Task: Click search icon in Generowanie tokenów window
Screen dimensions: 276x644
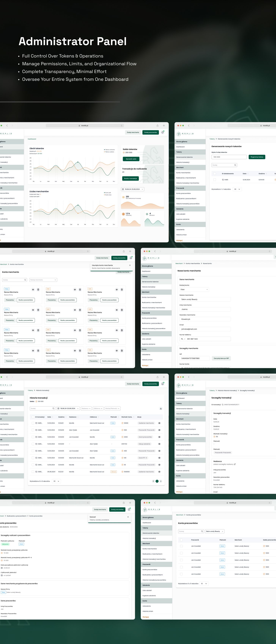Action: click(235, 165)
